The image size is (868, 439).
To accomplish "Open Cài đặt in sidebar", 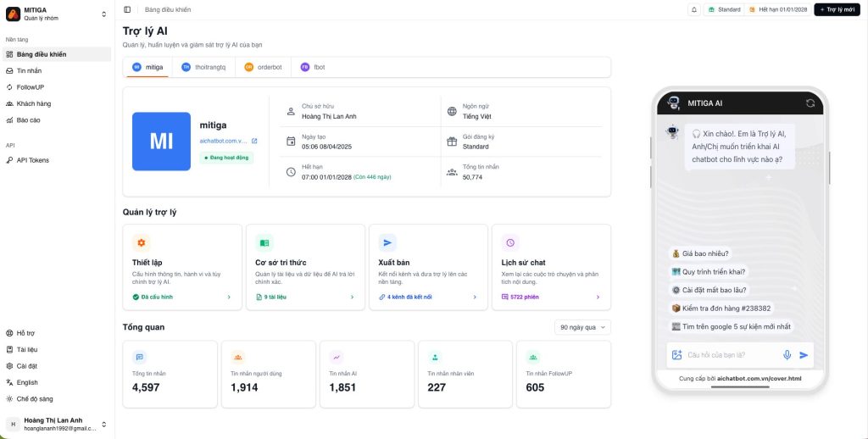I will coord(57,366).
